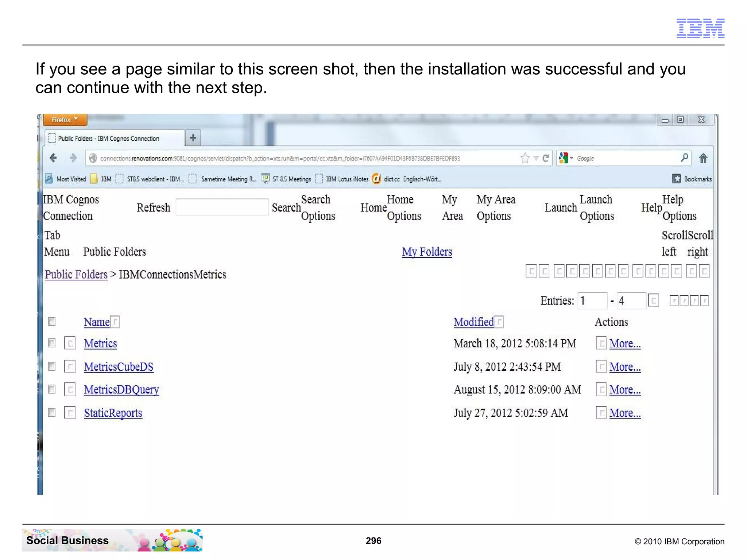
Task: Click the search magnifier icon
Action: (x=684, y=157)
